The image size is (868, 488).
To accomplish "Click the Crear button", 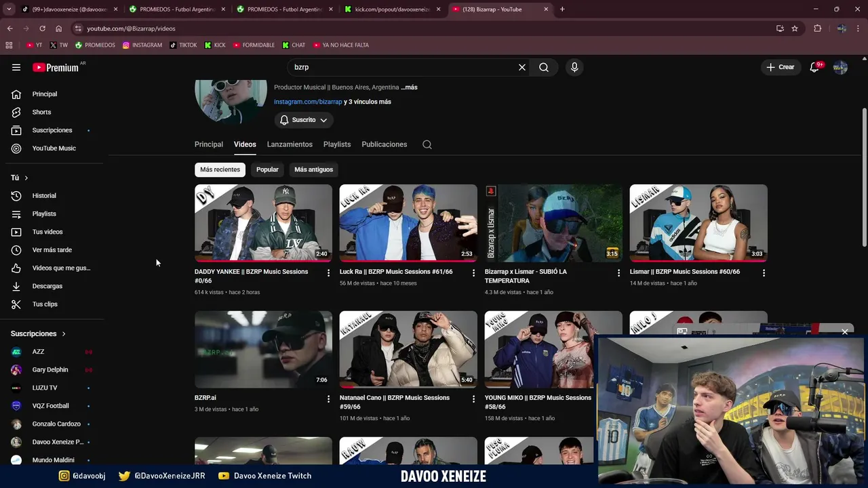I will pyautogui.click(x=781, y=67).
